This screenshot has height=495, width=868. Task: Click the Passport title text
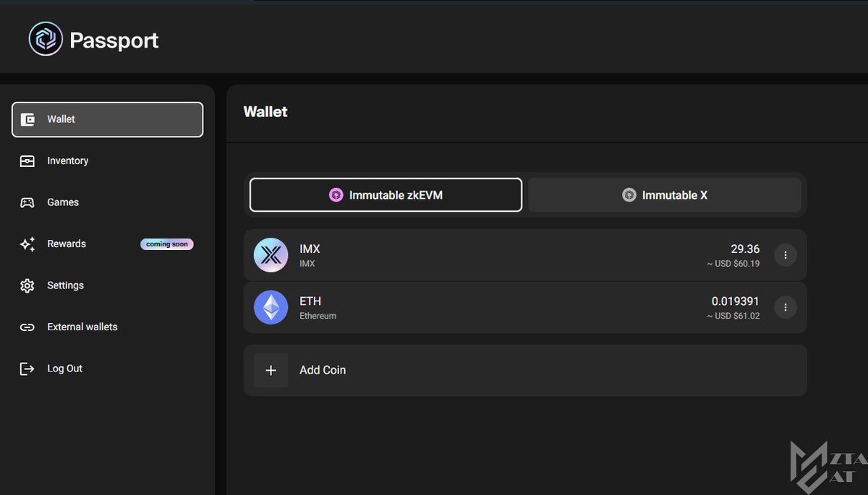(x=114, y=40)
